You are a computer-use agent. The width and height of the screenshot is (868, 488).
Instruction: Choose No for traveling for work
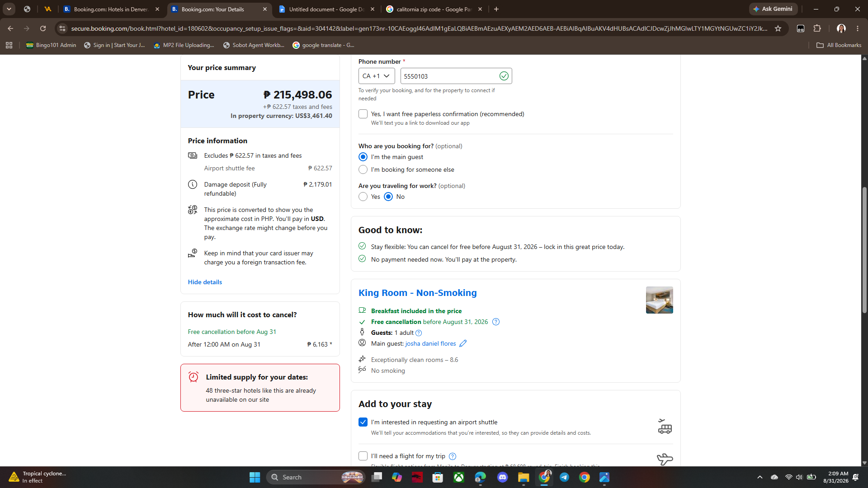click(388, 197)
